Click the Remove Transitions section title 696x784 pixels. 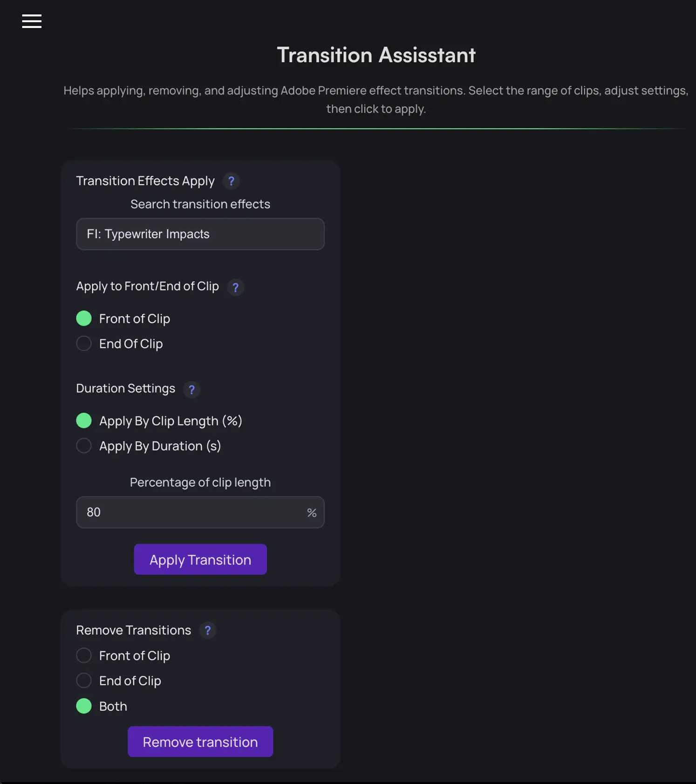[x=133, y=630]
